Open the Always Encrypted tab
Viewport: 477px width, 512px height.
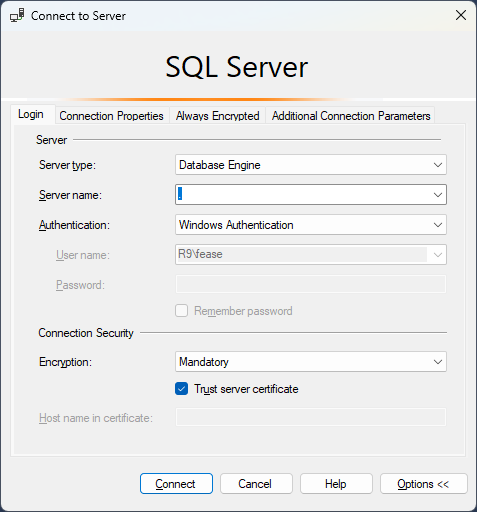218,116
